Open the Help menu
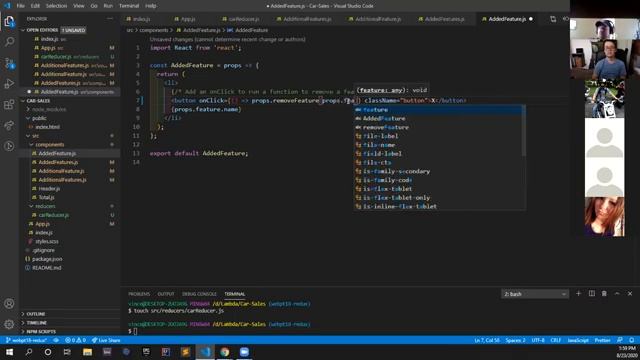Image resolution: width=640 pixels, height=360 pixels. pyautogui.click(x=151, y=6)
